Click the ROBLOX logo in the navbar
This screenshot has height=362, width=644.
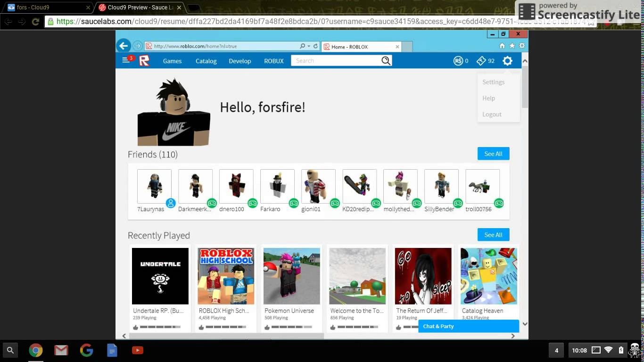144,61
